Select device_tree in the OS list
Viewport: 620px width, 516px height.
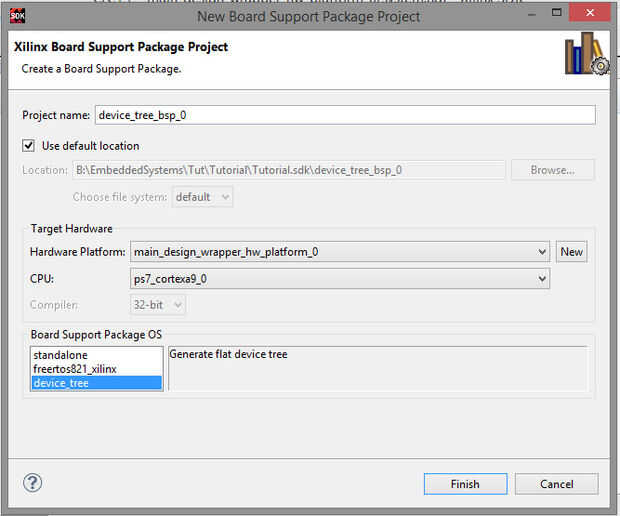click(60, 383)
